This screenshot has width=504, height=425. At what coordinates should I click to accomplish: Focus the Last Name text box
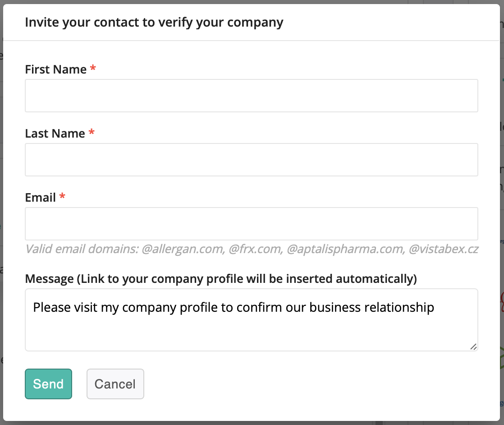[x=251, y=160]
